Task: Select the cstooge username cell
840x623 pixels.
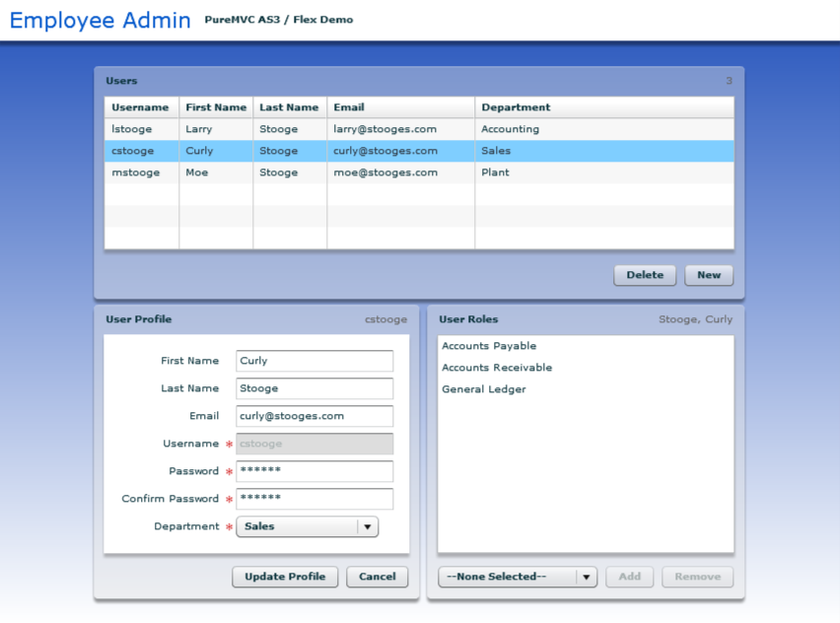Action: tap(141, 151)
